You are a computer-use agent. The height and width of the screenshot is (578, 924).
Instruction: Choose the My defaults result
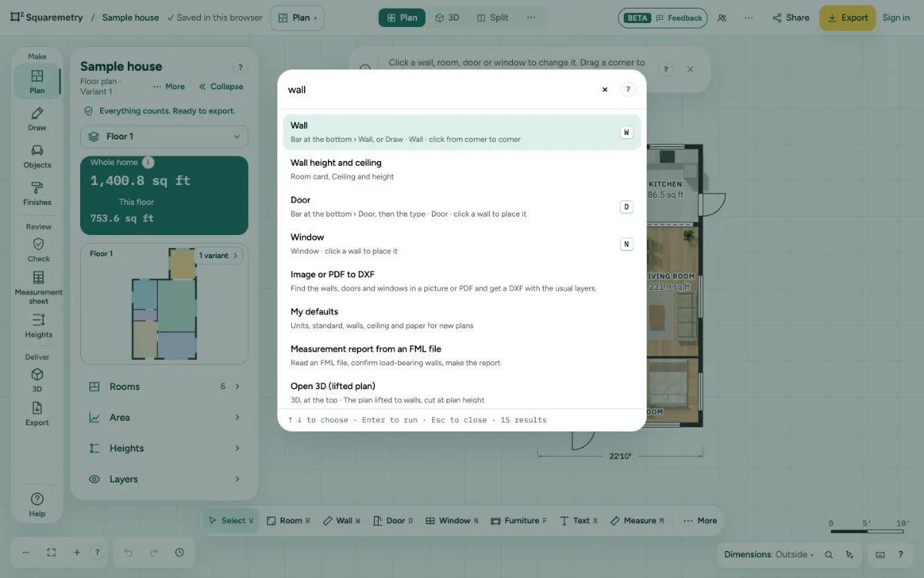[462, 318]
